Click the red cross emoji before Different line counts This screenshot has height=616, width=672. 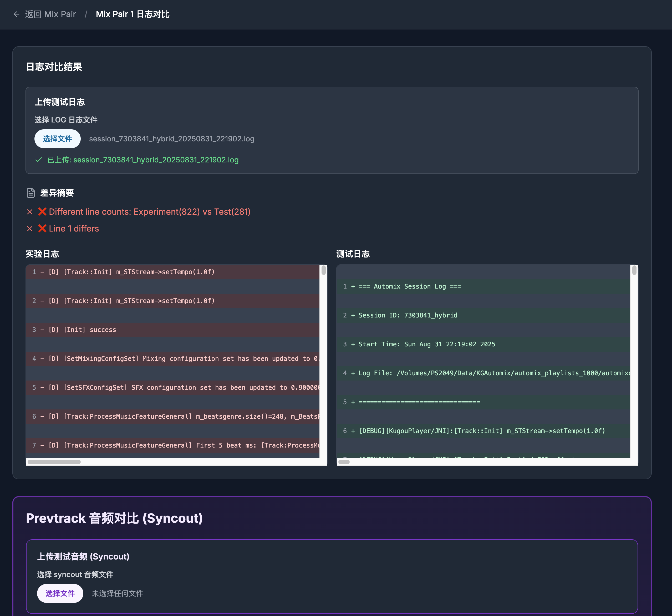42,212
